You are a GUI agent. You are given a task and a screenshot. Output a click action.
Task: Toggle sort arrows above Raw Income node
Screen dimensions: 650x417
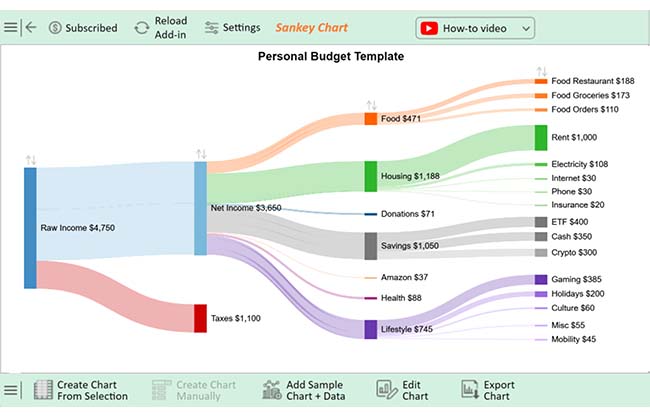31,160
